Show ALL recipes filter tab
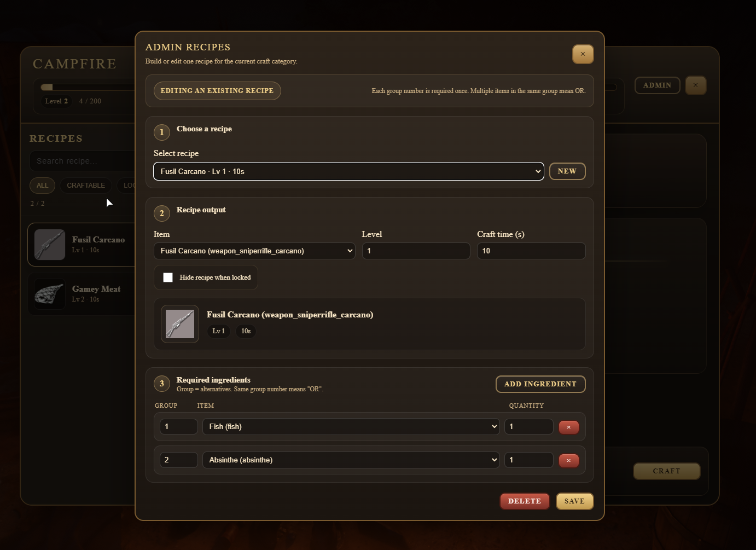Viewport: 756px width, 550px height. [42, 186]
